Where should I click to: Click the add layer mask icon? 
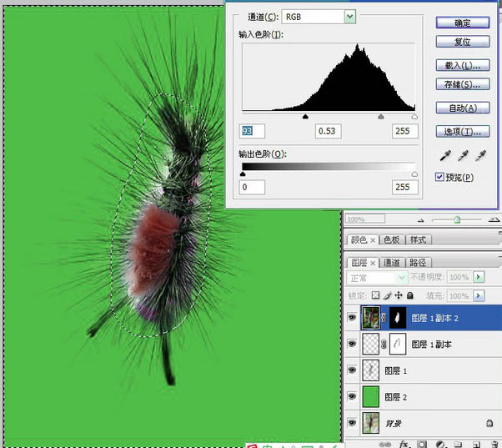[422, 444]
